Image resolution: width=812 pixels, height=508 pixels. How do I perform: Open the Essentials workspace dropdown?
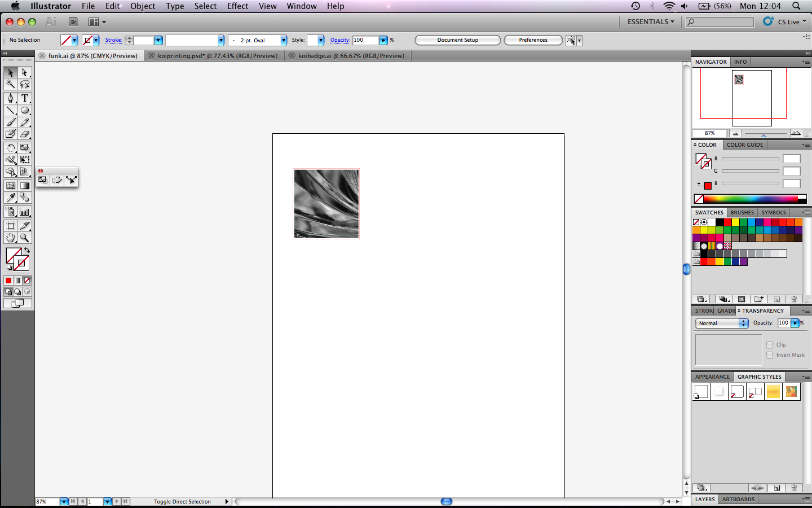coord(651,21)
